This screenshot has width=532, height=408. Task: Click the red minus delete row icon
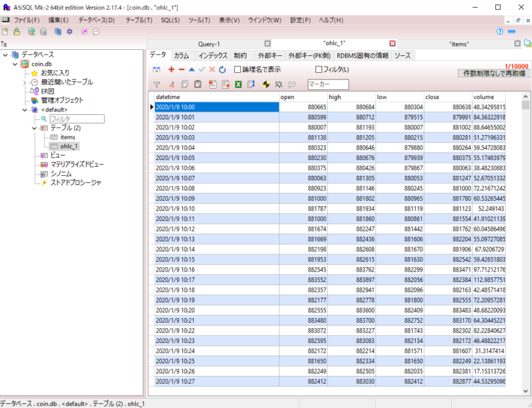[x=181, y=69]
